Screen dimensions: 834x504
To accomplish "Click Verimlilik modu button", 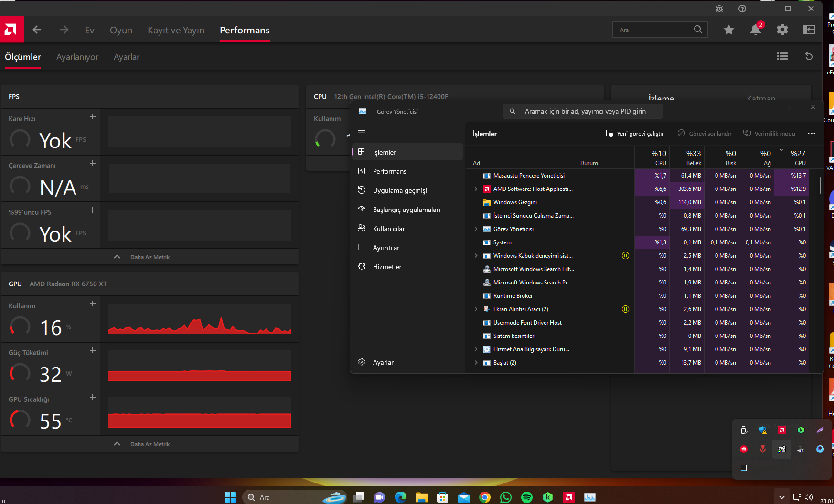I will [x=769, y=134].
